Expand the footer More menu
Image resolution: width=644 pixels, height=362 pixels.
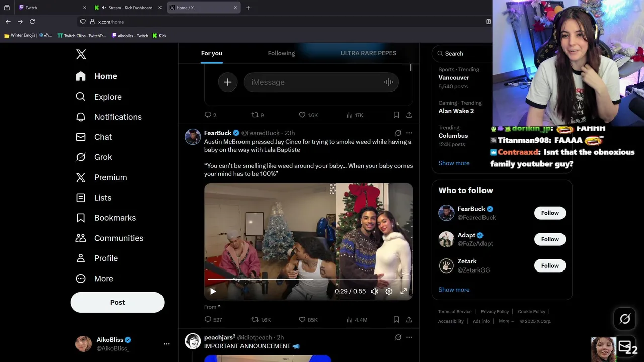506,321
